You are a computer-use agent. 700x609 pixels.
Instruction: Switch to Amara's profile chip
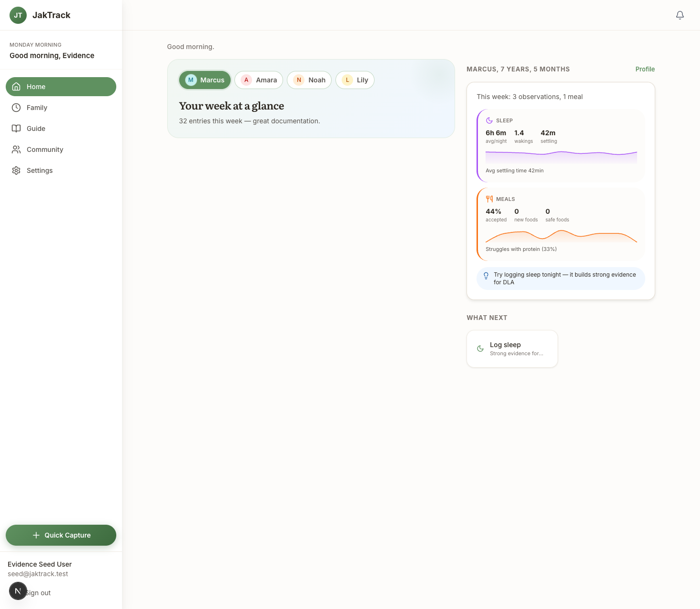pyautogui.click(x=259, y=80)
